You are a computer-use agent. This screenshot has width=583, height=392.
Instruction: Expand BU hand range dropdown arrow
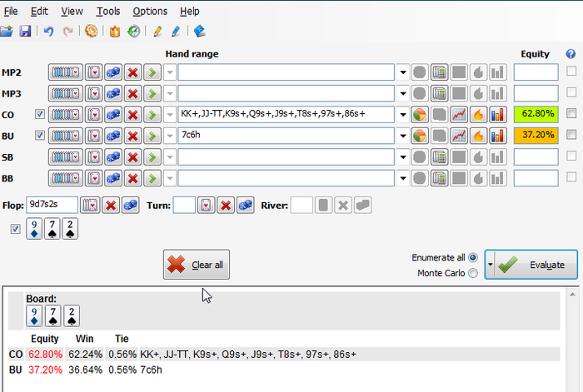tap(402, 136)
